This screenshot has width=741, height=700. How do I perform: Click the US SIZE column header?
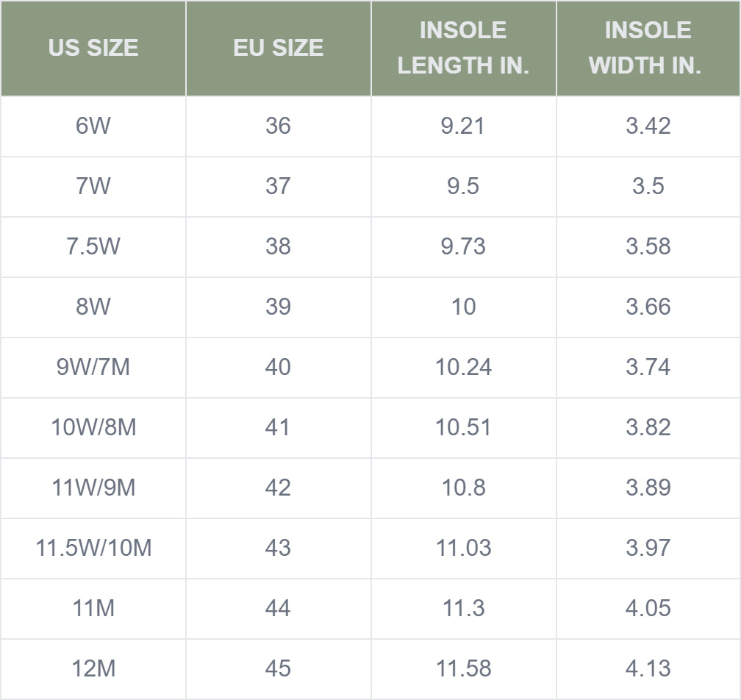click(93, 49)
